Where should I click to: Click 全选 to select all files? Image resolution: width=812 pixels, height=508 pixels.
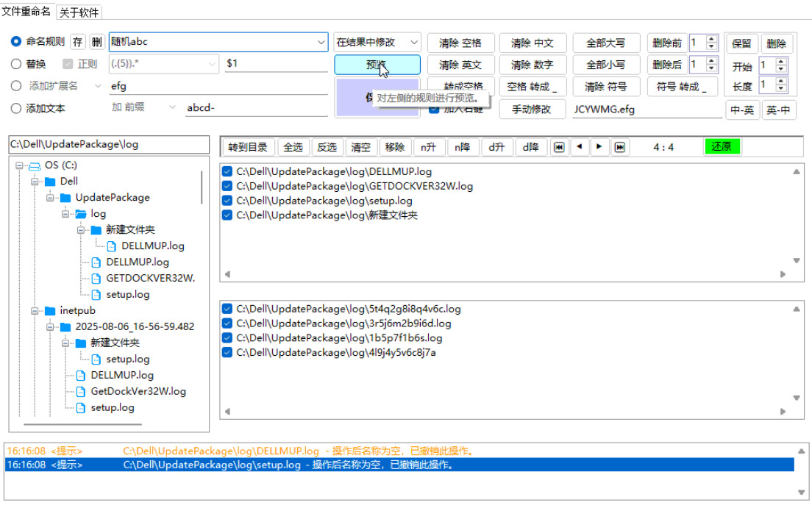293,147
